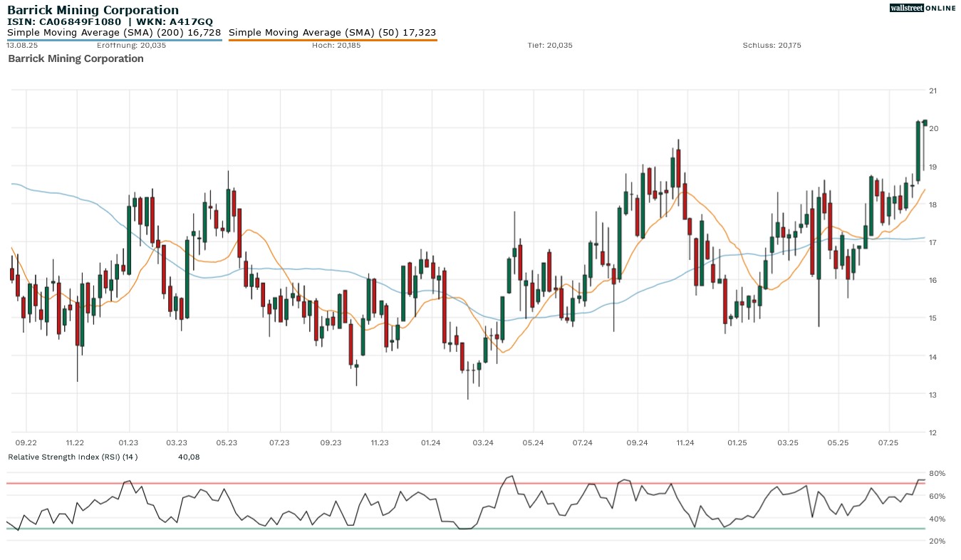Screen dimensions: 961x560
Task: Click the 16 price-axis label
Action: 933,281
